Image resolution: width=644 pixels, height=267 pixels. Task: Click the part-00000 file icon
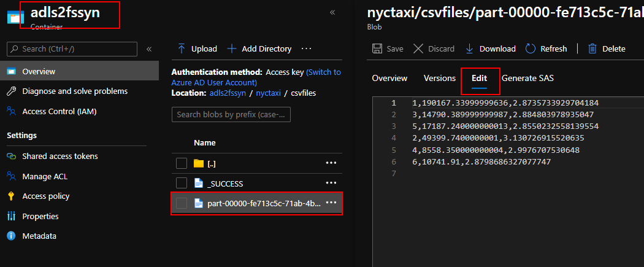click(x=199, y=203)
